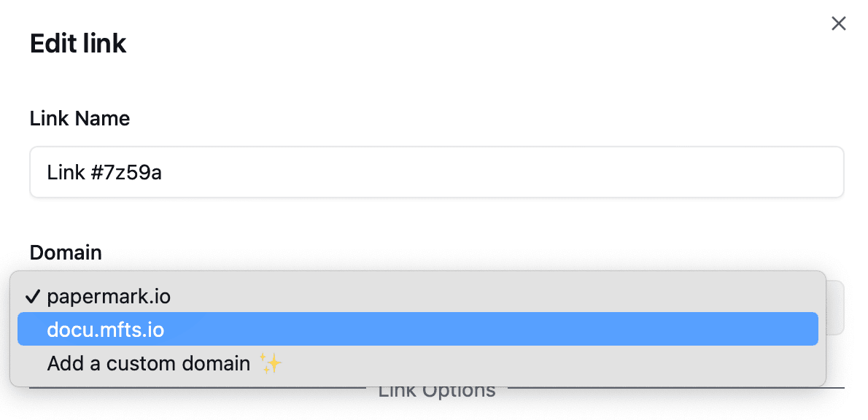Click empty dialog area beside Edit link title

click(x=438, y=44)
